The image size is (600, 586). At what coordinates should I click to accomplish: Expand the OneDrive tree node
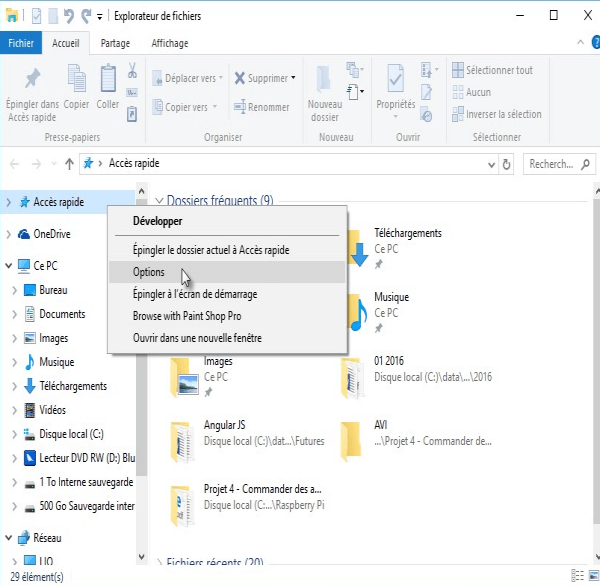[x=9, y=234]
